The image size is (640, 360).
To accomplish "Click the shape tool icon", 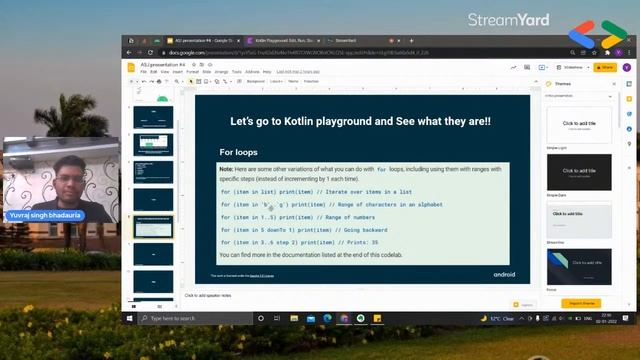I will click(217, 82).
